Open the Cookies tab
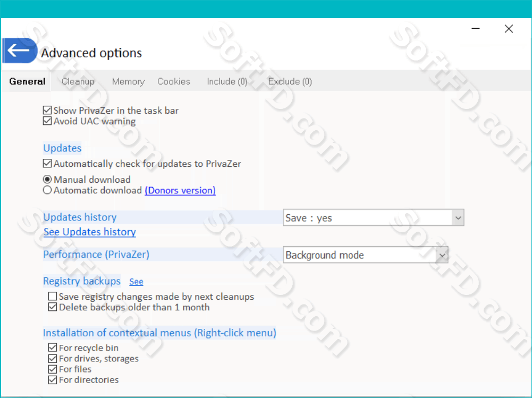Image resolution: width=532 pixels, height=398 pixels. tap(174, 81)
